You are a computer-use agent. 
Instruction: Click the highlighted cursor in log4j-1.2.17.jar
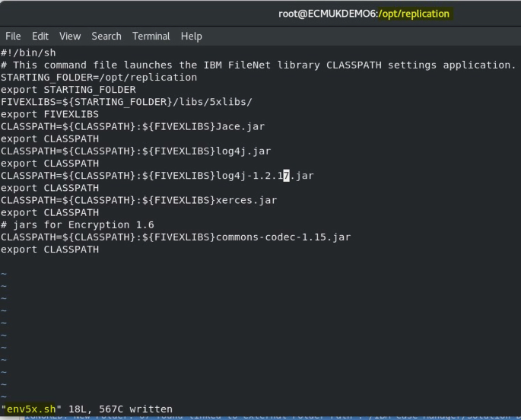(x=286, y=176)
